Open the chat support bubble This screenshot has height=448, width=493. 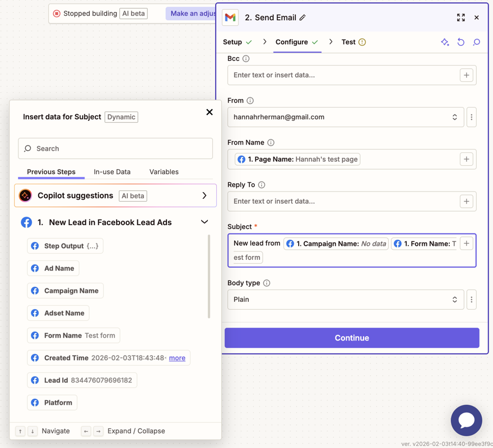point(466,421)
